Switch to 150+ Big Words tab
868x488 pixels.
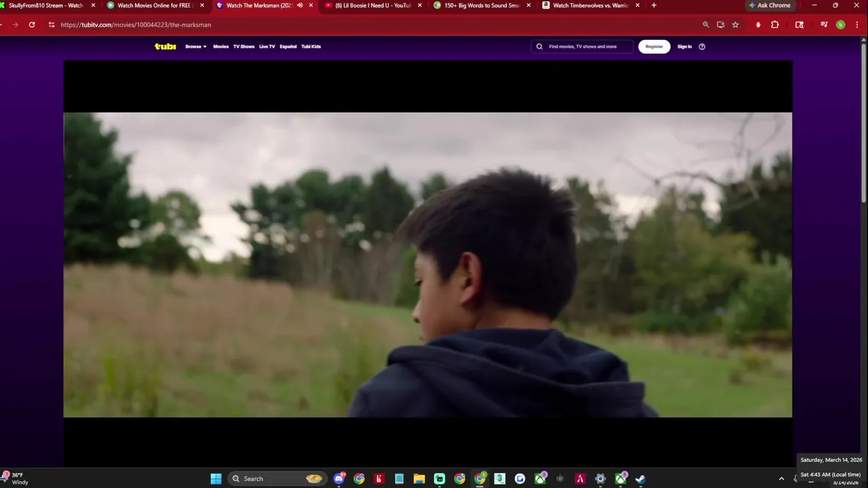[x=482, y=5]
